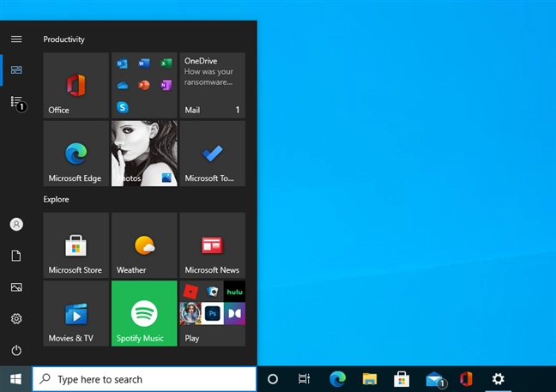Open Office from the taskbar

pos(466,379)
